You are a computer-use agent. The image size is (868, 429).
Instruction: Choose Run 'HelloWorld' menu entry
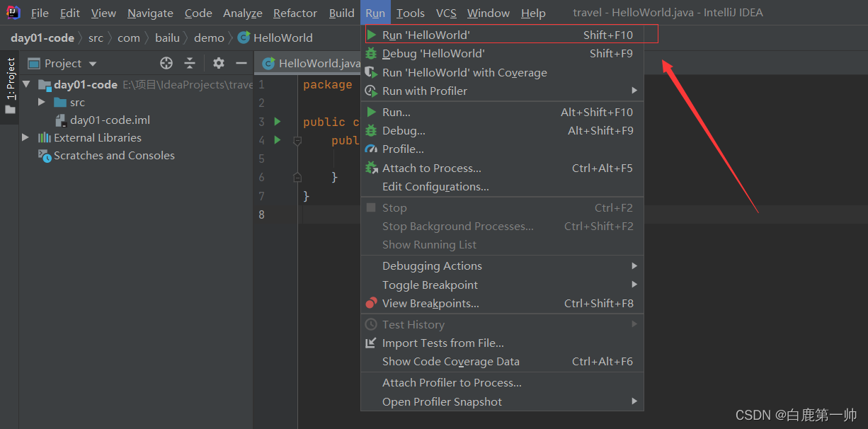503,34
